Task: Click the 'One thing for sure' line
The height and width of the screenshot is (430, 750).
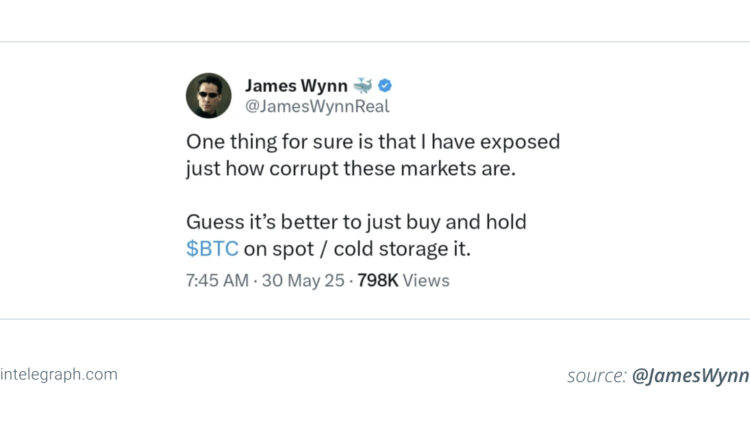Action: (373, 142)
